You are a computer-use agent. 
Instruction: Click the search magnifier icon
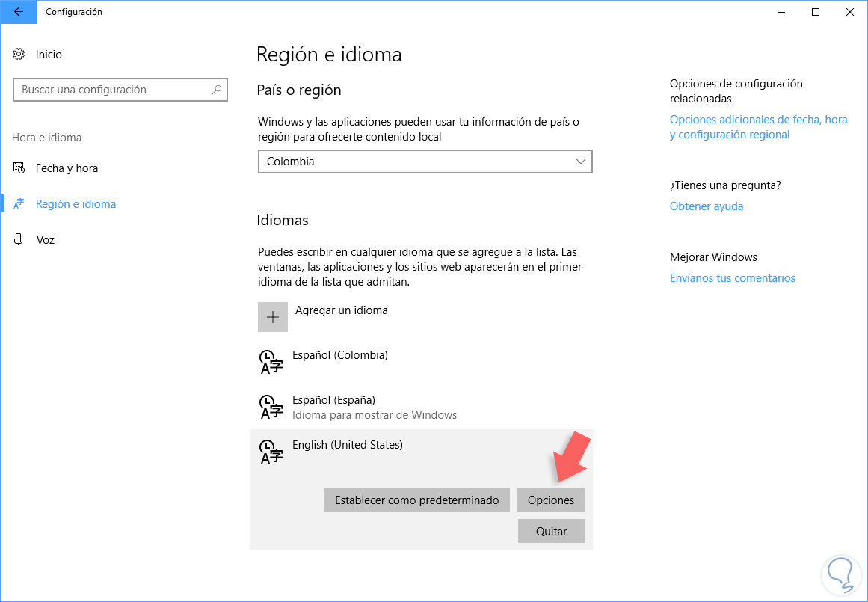pyautogui.click(x=217, y=90)
